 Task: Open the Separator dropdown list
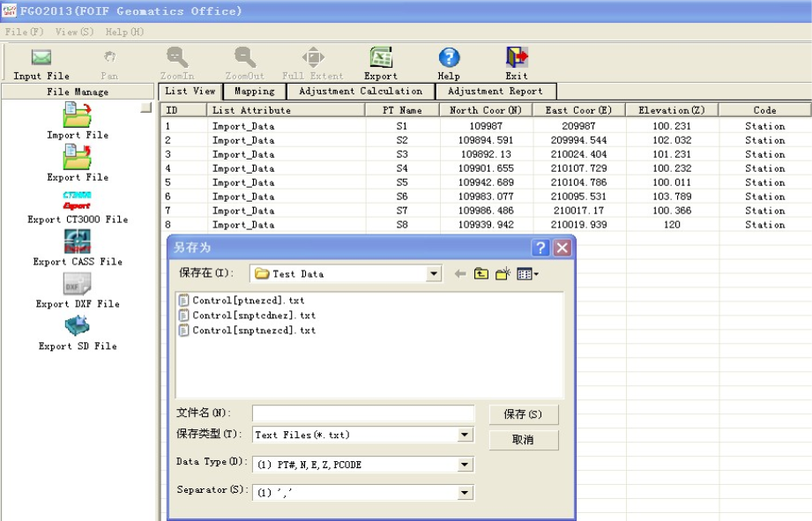click(465, 493)
